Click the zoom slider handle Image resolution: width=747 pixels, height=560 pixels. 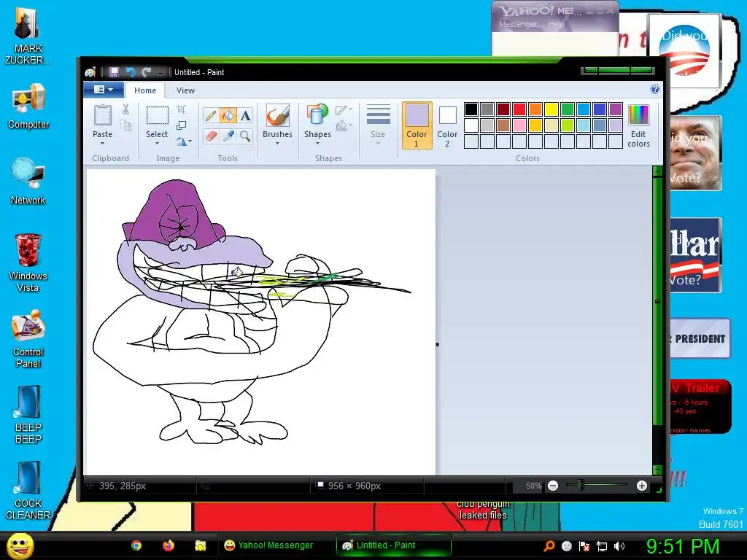coord(581,486)
